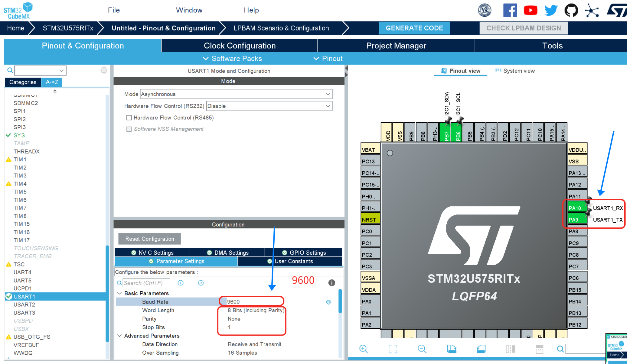The image size is (627, 364).
Task: Switch to Project Manager tab
Action: point(396,46)
